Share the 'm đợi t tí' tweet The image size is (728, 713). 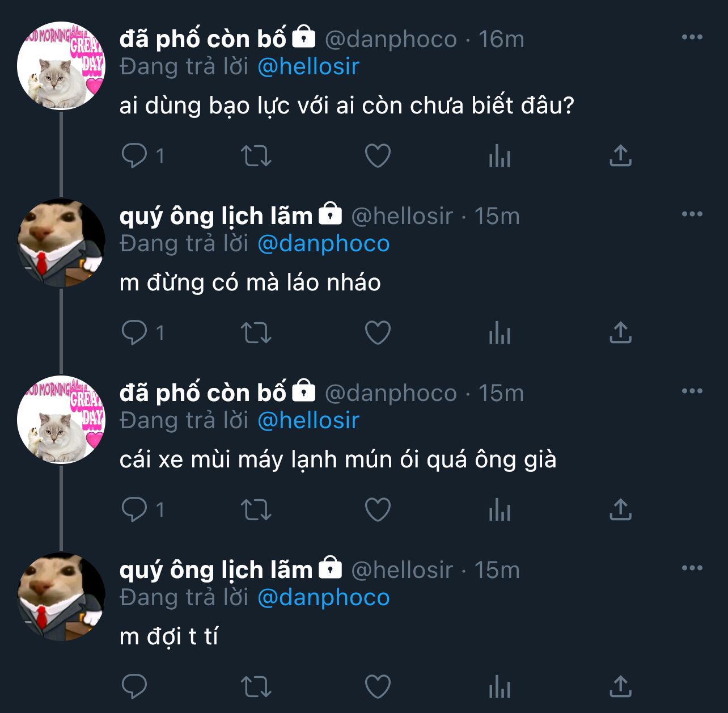(620, 687)
